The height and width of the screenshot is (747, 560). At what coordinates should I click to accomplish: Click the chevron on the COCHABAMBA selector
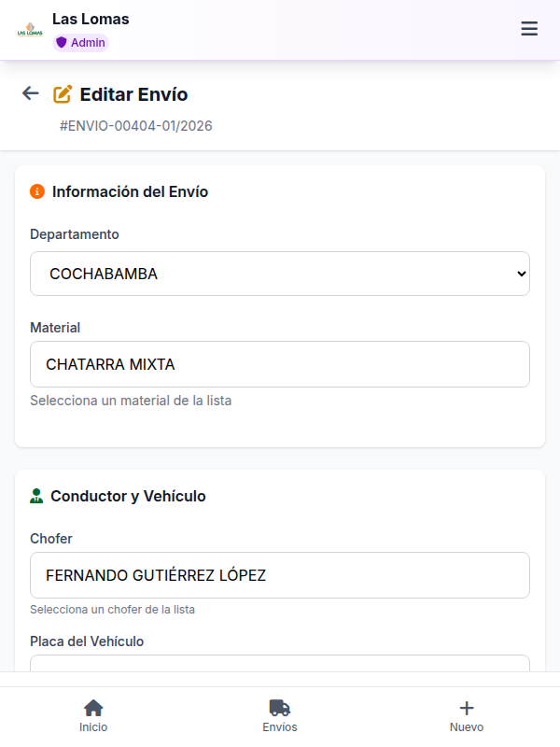pos(522,274)
